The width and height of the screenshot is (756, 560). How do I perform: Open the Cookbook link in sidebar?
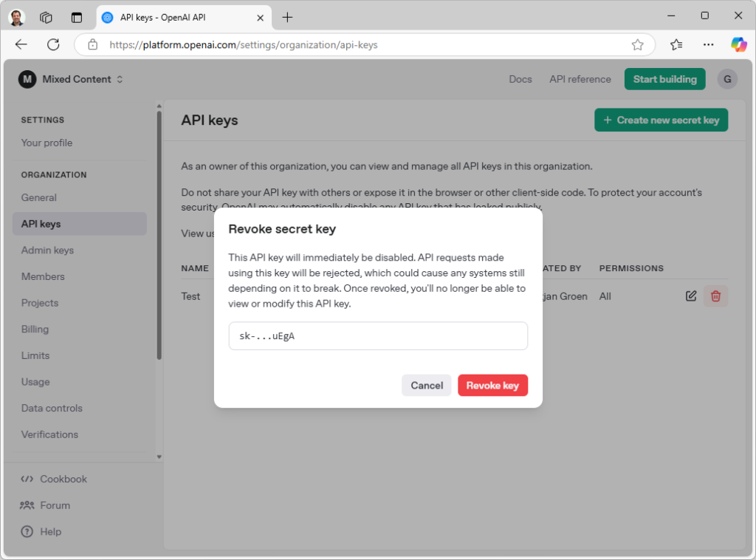tap(63, 479)
